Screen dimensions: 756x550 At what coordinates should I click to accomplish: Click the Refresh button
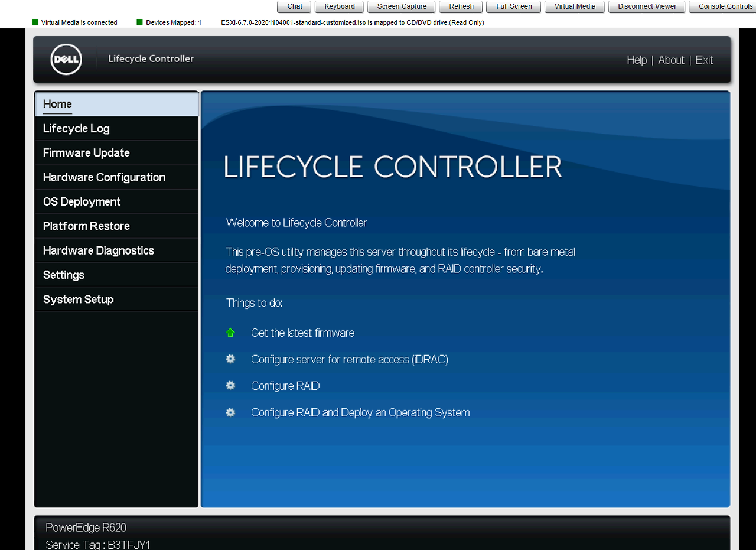461,6
